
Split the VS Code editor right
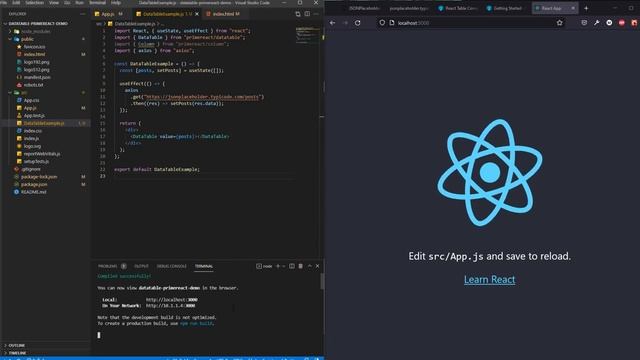pos(307,14)
